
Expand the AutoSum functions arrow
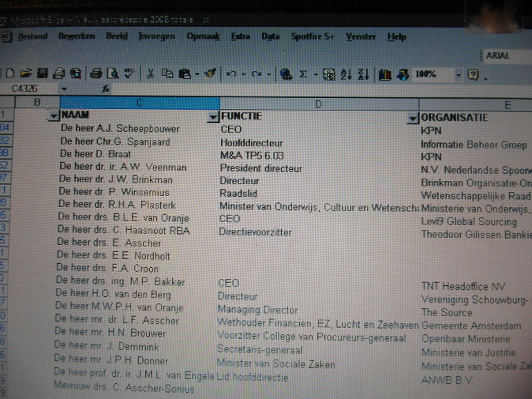click(x=316, y=75)
